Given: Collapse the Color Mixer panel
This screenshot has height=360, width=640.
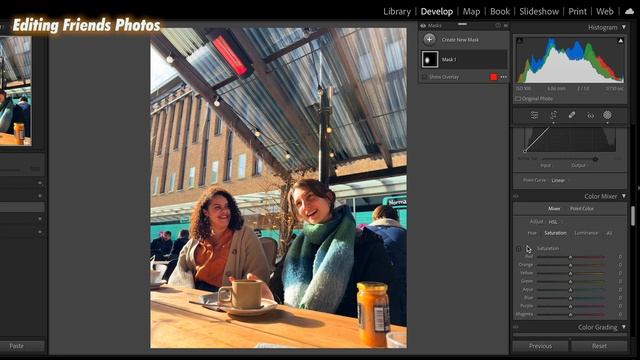Looking at the screenshot, I should (x=624, y=196).
